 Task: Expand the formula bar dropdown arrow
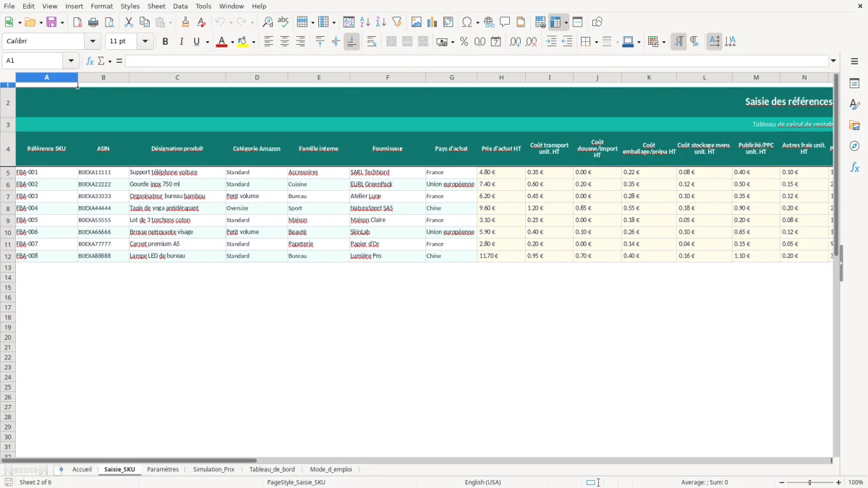coord(833,61)
